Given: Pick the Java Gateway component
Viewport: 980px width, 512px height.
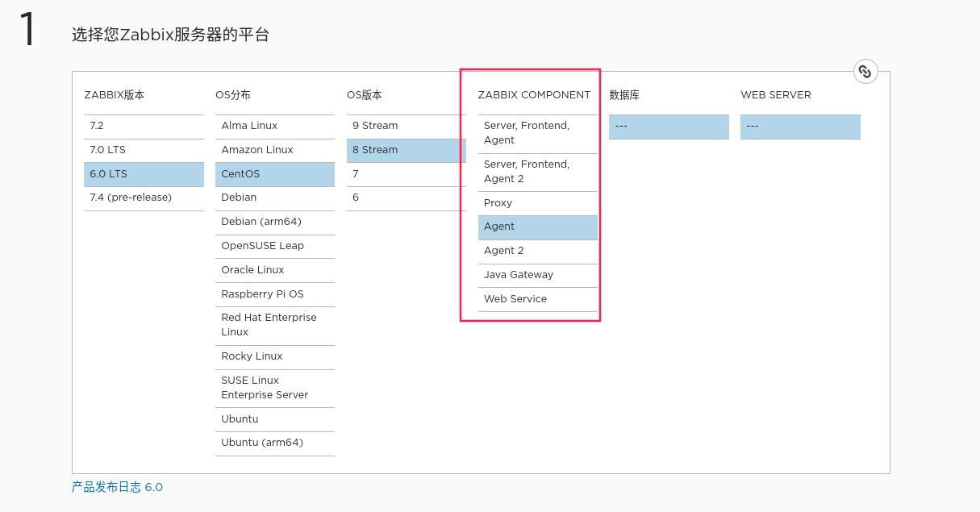Looking at the screenshot, I should click(538, 276).
